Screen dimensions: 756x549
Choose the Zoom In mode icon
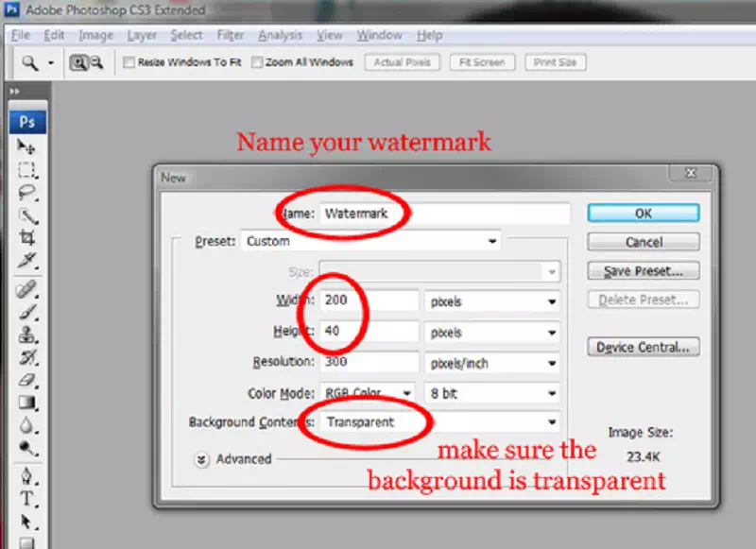point(78,62)
